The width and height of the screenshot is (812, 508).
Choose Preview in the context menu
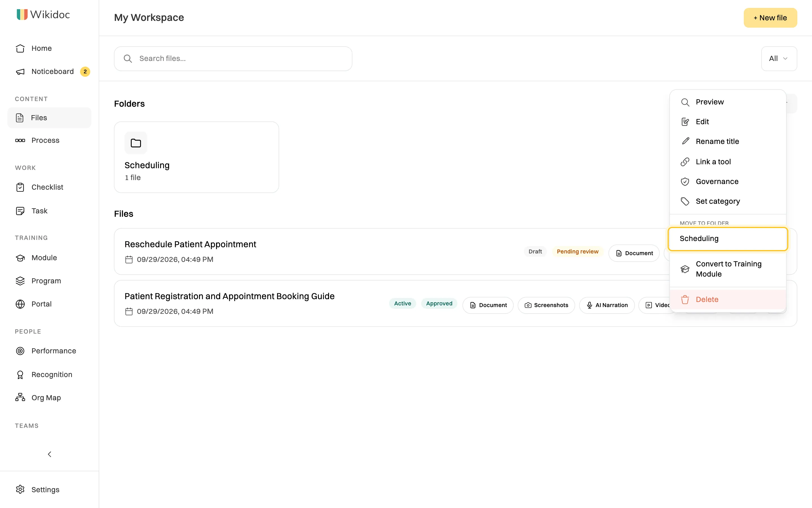coord(728,102)
